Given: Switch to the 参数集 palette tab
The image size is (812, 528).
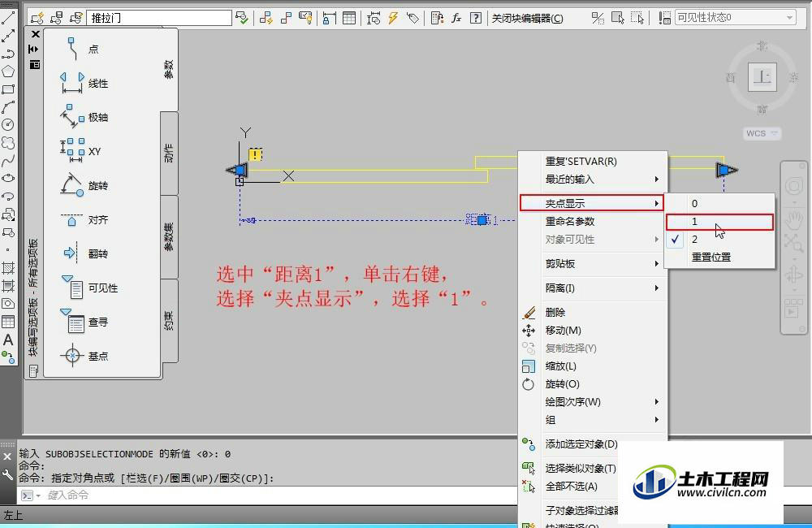Looking at the screenshot, I should point(170,237).
